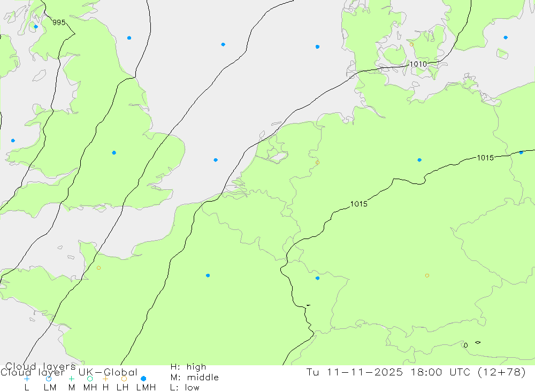Image resolution: width=535 pixels, height=392 pixels.
Task: Select the blue cloud marker over eastern France
Action: pos(318,279)
